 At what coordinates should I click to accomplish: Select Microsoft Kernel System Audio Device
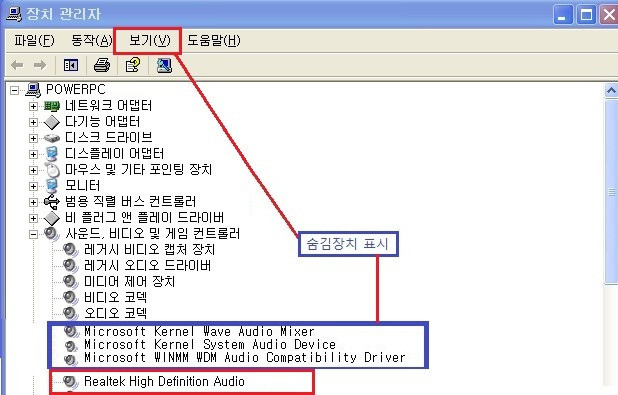[x=210, y=345]
